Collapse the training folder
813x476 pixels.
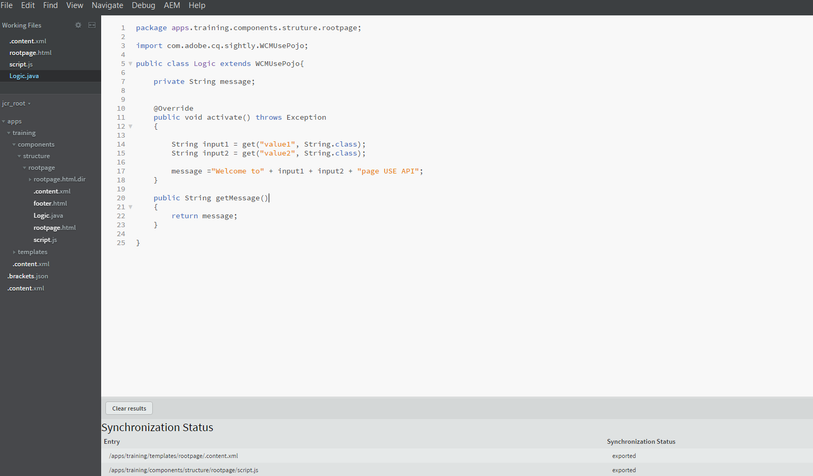pos(9,133)
